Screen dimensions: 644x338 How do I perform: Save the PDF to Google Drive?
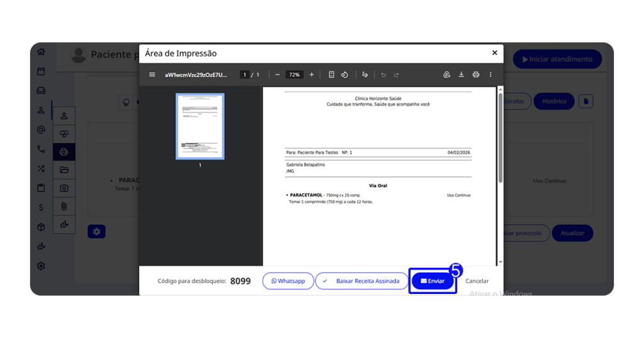coord(447,75)
